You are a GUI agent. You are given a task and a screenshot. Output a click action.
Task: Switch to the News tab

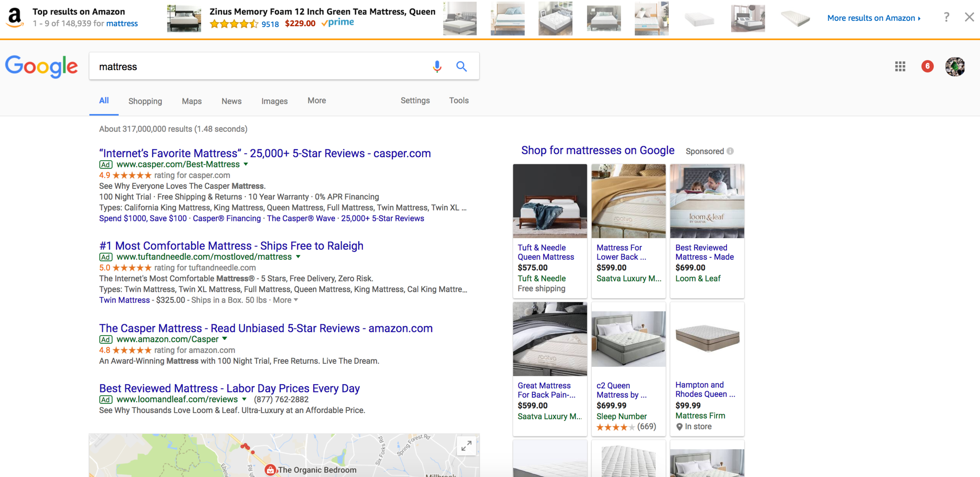(x=231, y=101)
